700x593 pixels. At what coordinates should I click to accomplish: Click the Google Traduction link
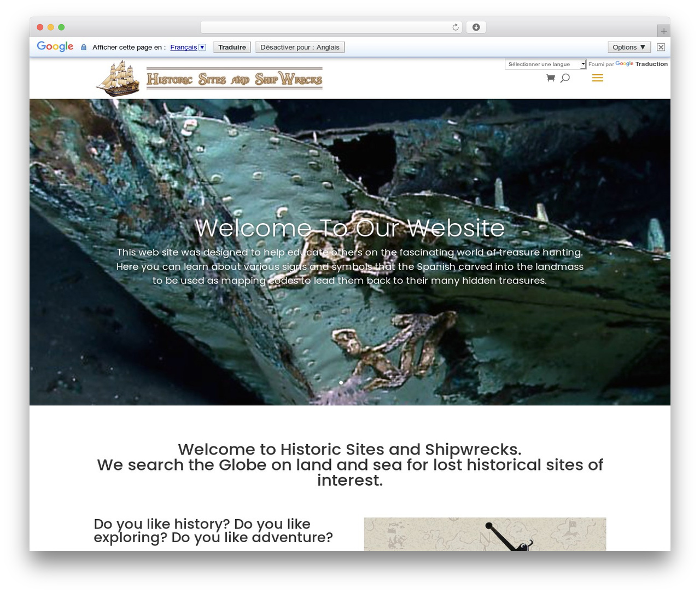(x=641, y=64)
